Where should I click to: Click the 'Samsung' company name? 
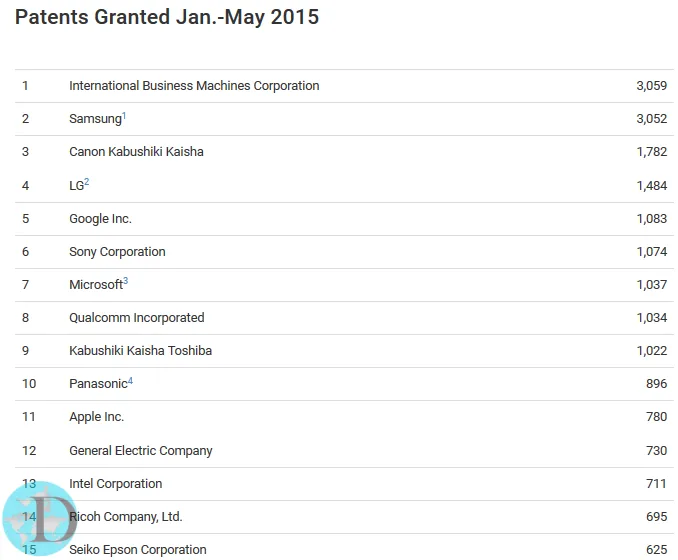coord(95,118)
